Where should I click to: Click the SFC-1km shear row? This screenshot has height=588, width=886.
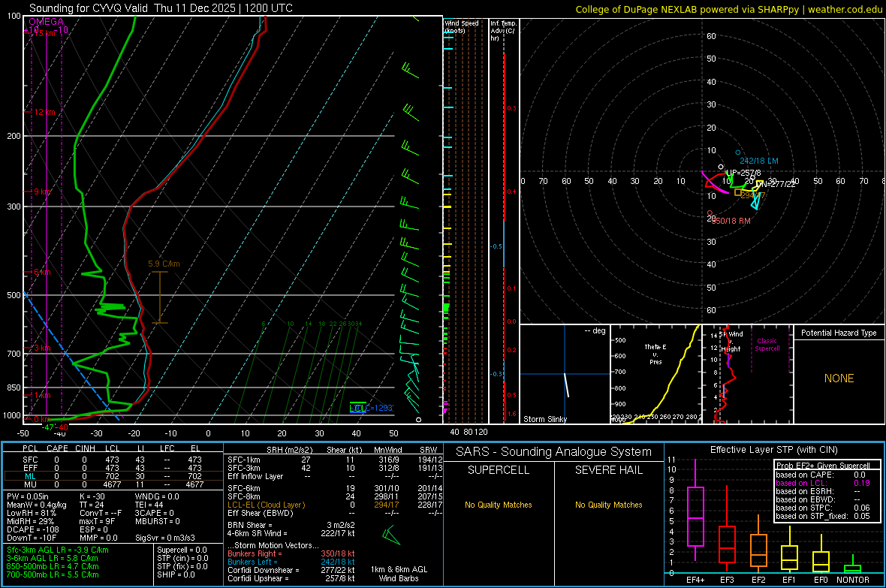(x=333, y=460)
